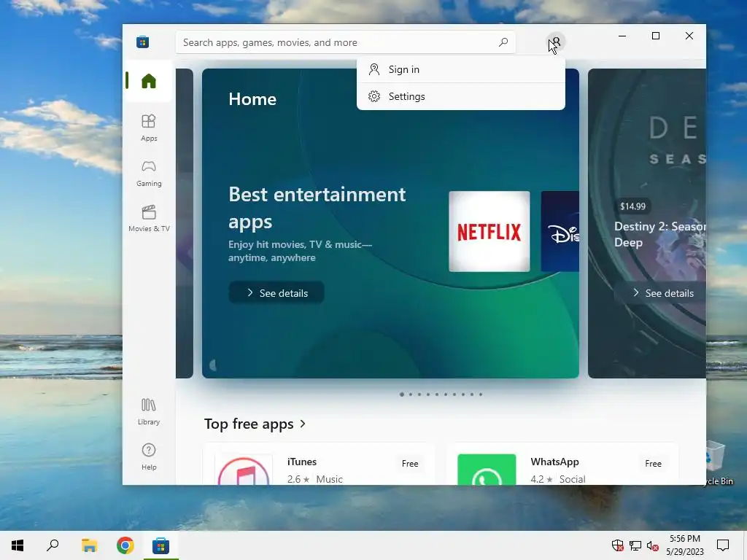Click the muted volume tray icon
The image size is (747, 560).
click(x=653, y=545)
